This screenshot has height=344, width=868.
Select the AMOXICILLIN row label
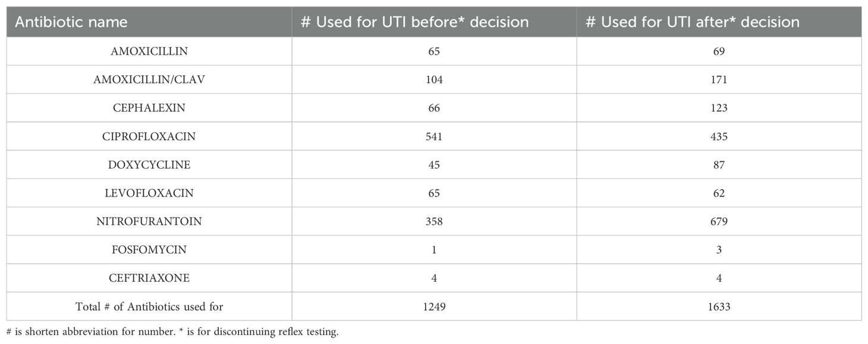[149, 51]
